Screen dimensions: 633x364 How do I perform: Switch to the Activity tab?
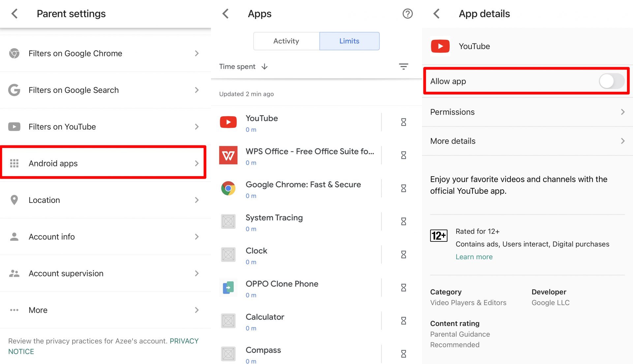(286, 41)
